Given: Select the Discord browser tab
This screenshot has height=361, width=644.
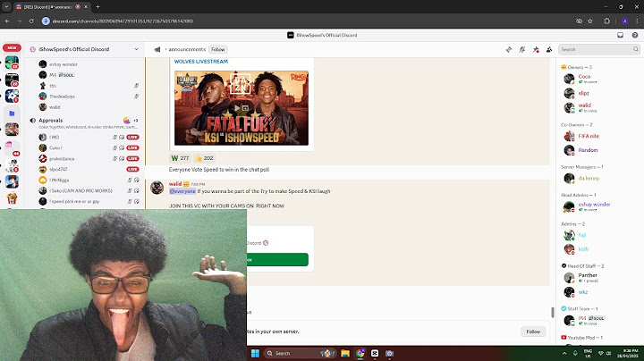Looking at the screenshot, I should [x=47, y=7].
